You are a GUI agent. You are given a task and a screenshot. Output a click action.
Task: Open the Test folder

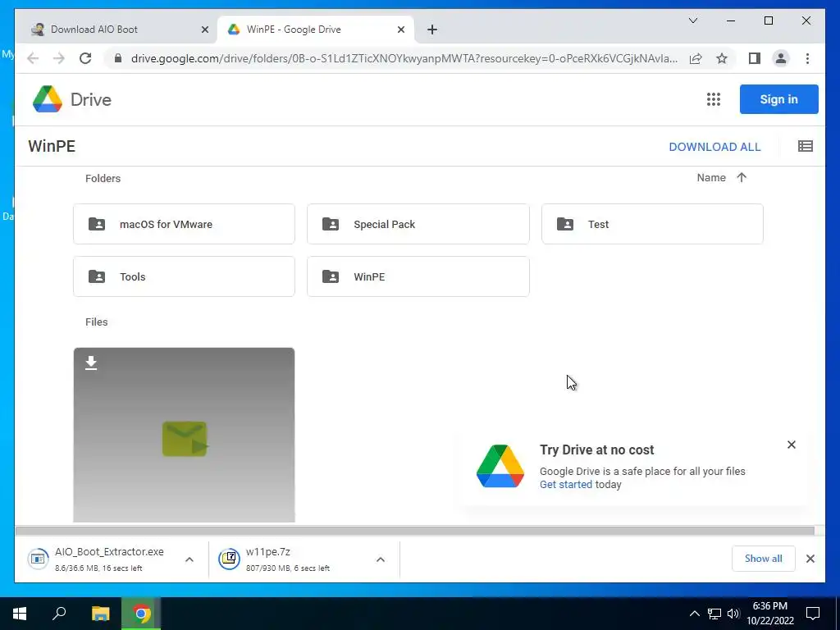(x=652, y=224)
